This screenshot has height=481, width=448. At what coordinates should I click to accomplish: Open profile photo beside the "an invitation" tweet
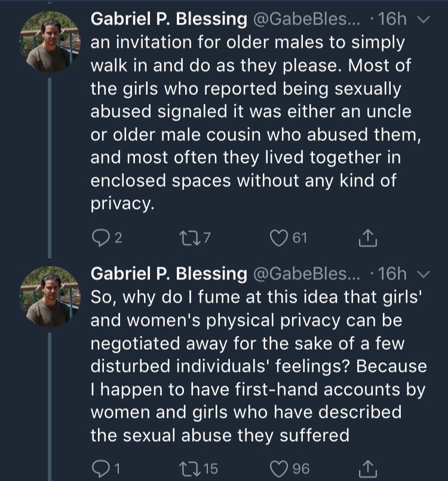(x=49, y=41)
